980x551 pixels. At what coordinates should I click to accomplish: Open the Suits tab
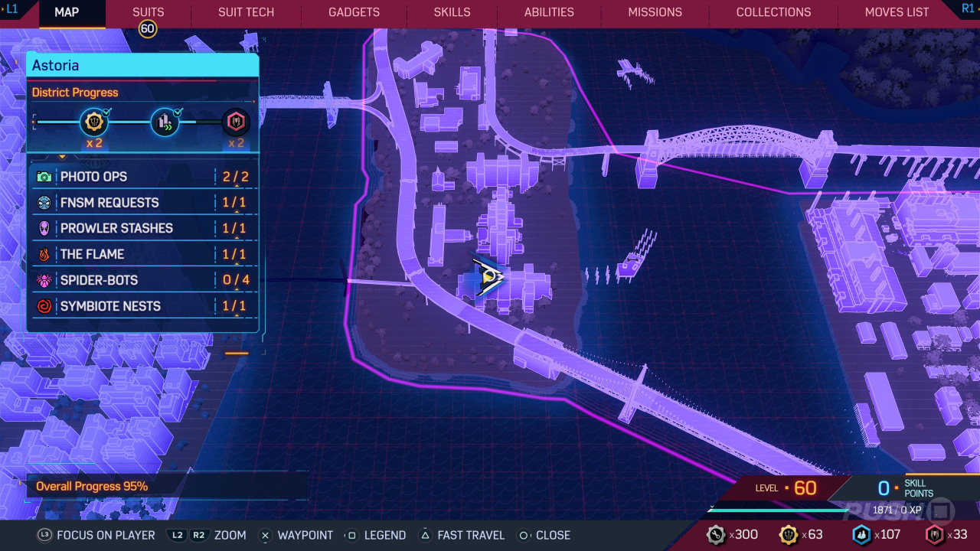pos(148,12)
